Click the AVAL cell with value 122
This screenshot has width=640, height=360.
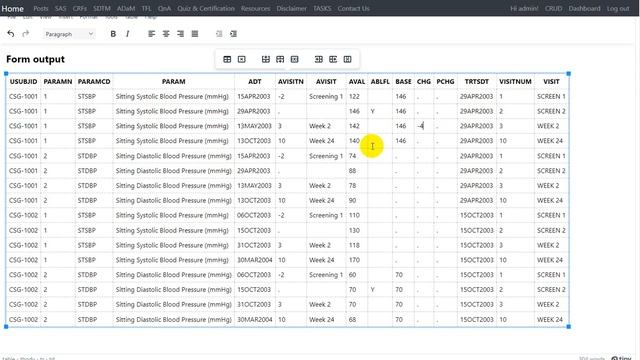(357, 97)
